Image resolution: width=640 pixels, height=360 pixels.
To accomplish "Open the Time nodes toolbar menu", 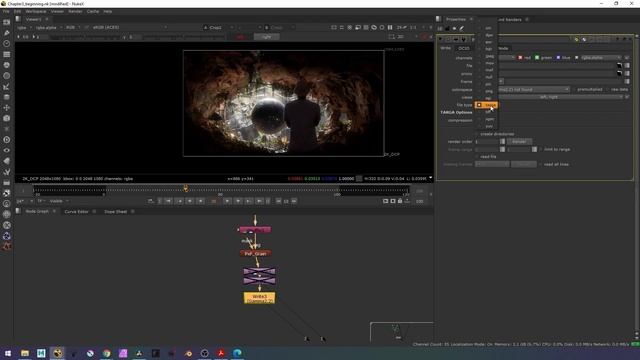I will click(x=7, y=43).
